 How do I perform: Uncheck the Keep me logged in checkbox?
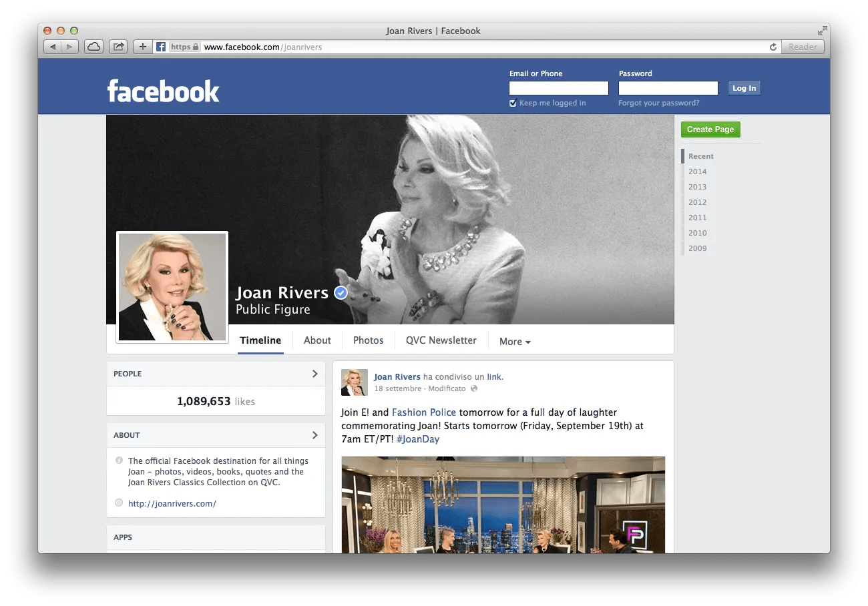tap(513, 102)
